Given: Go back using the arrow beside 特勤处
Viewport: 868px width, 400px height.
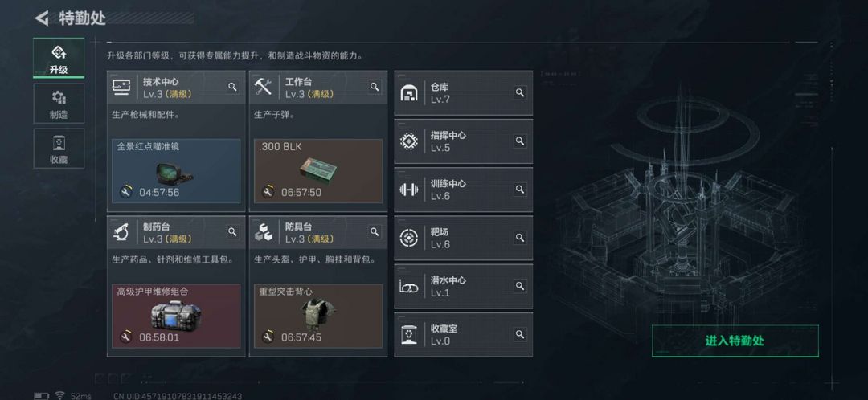Looking at the screenshot, I should pos(42,18).
